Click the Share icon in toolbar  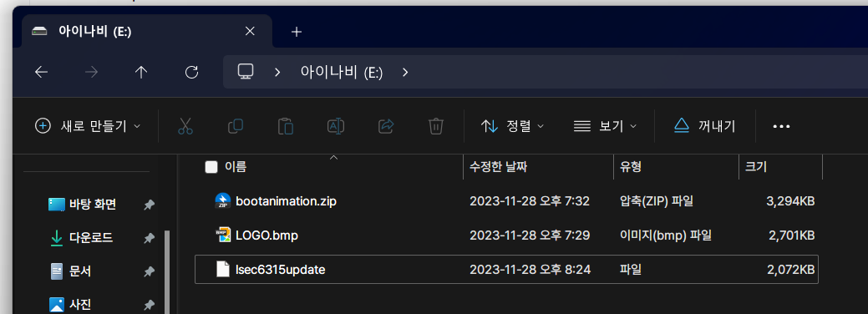pos(385,126)
